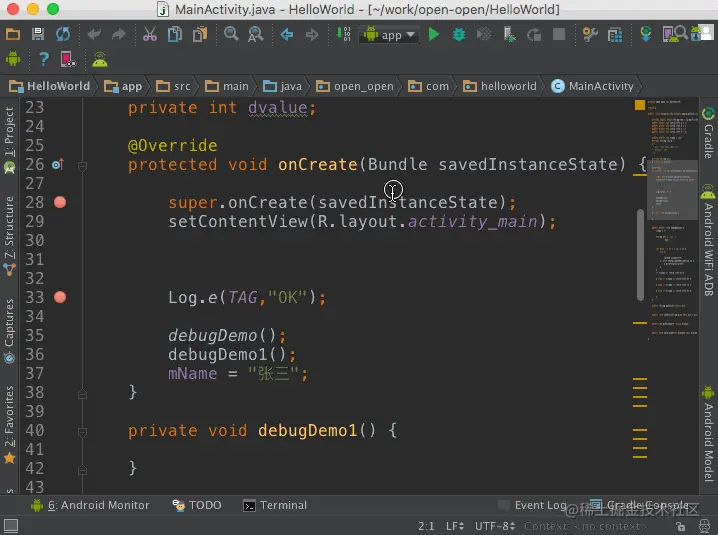
Task: Start debugging with the green bug icon
Action: pyautogui.click(x=458, y=34)
